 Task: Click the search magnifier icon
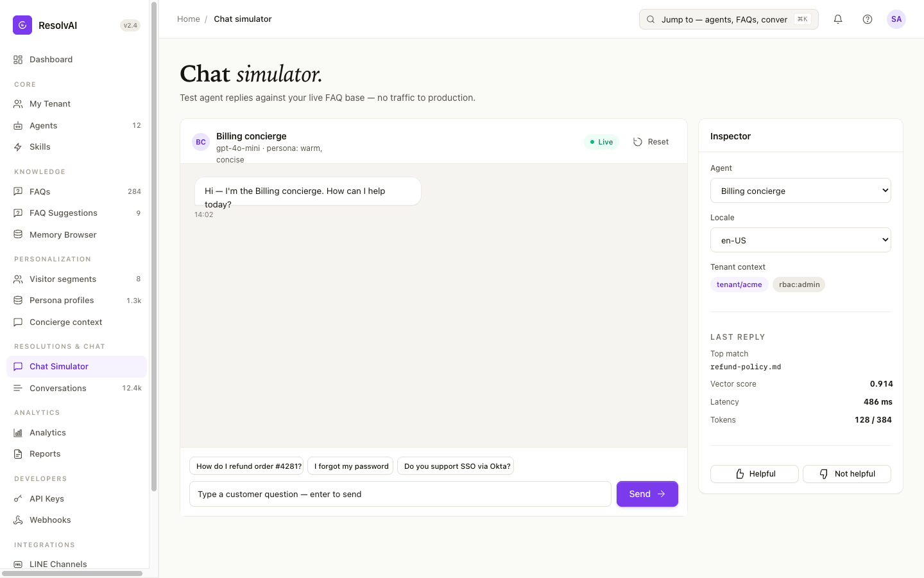pos(651,19)
